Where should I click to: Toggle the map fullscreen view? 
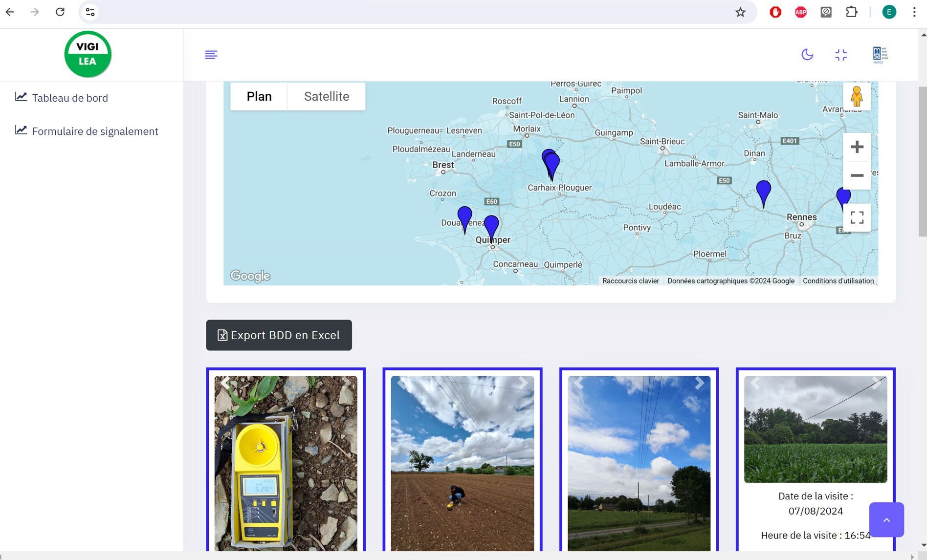point(857,217)
